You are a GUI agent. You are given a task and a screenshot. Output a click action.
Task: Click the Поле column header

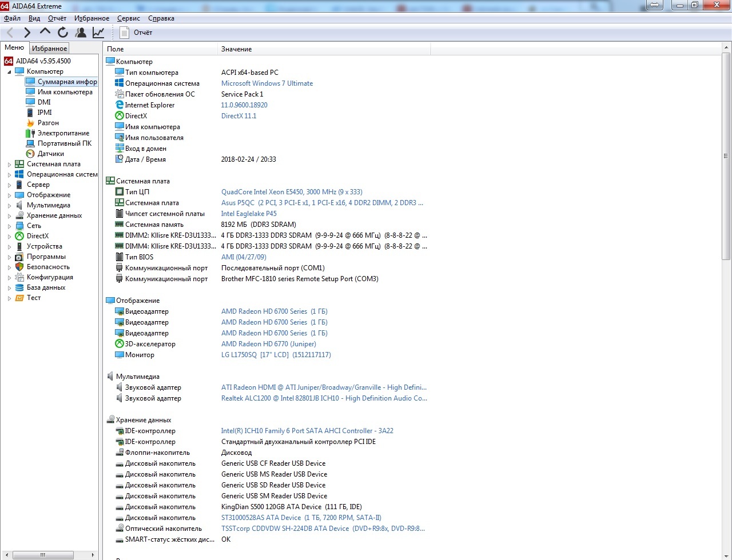tap(160, 49)
